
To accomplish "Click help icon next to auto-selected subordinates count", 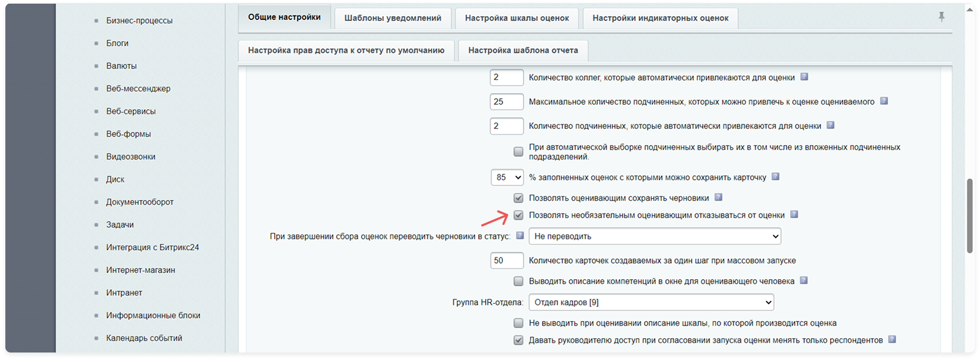I will coord(830,125).
